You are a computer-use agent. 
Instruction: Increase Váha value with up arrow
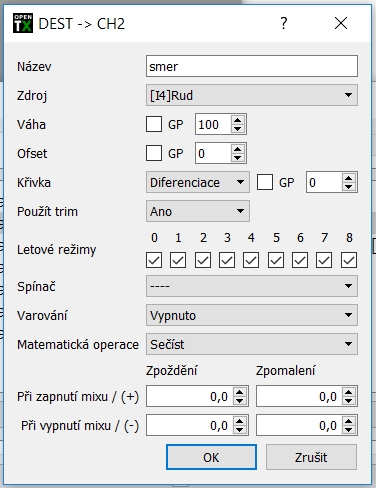[237, 120]
